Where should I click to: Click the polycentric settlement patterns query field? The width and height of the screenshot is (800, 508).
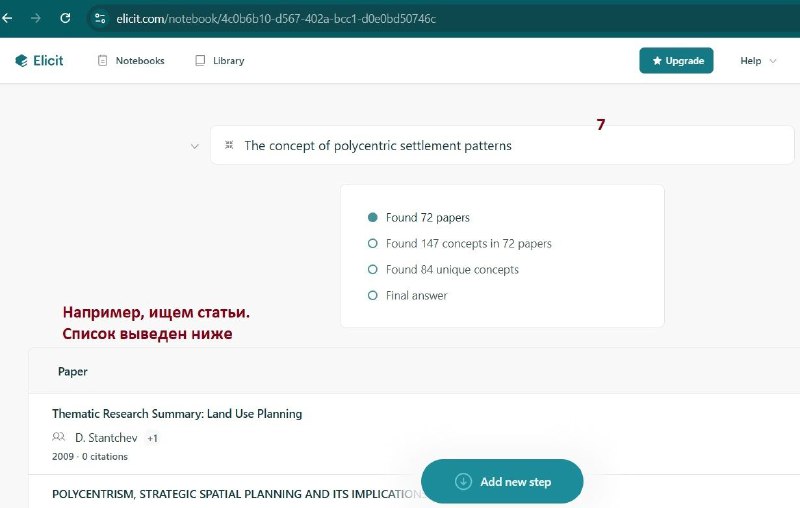coord(502,145)
